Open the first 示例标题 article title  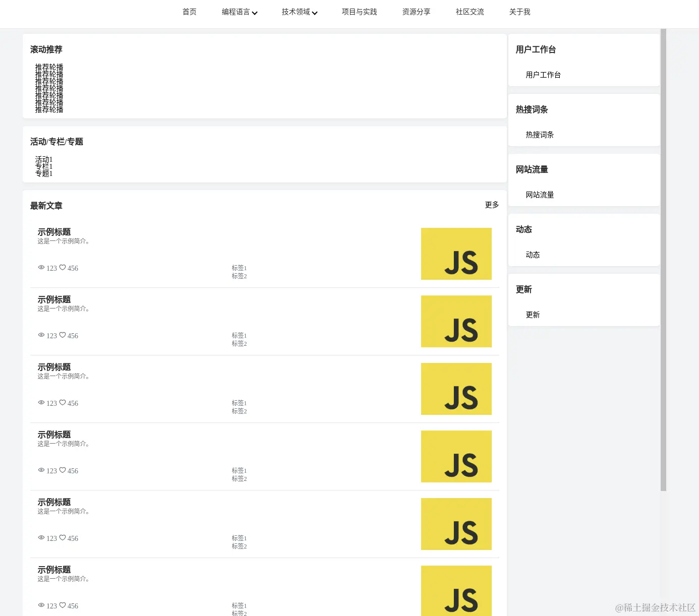54,232
